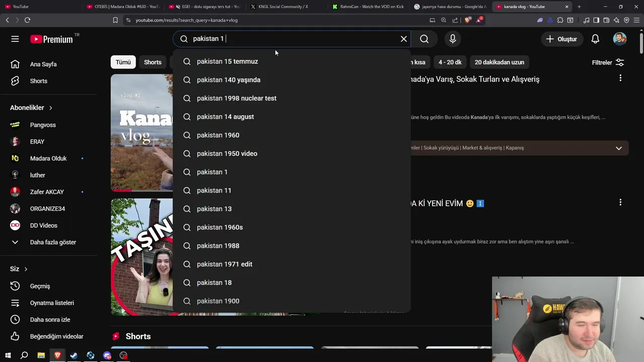Select the 4 - 20 dk chip
The height and width of the screenshot is (362, 644).
(x=450, y=62)
